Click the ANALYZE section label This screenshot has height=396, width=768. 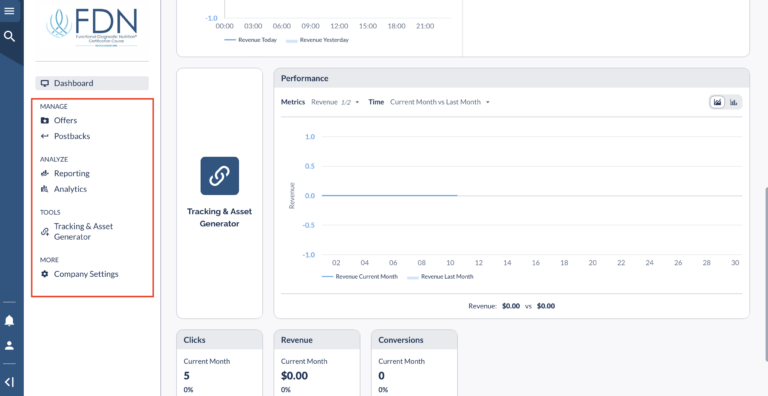[54, 159]
